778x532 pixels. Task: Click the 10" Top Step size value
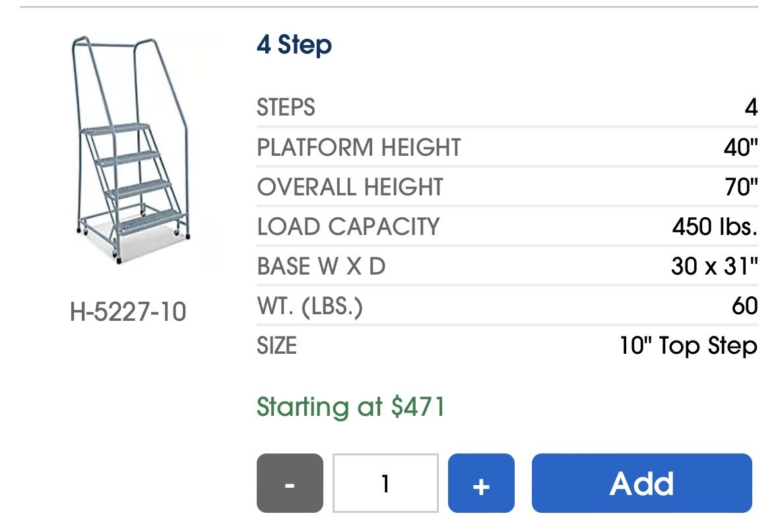point(687,345)
